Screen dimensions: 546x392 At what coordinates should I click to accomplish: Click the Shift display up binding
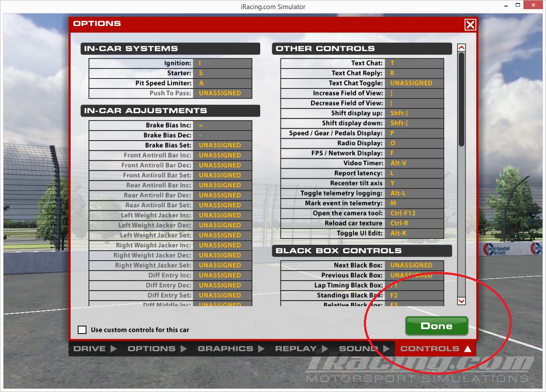click(x=414, y=113)
